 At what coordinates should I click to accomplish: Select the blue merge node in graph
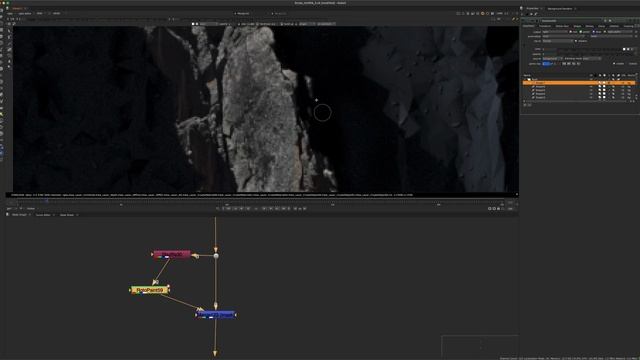pyautogui.click(x=216, y=315)
